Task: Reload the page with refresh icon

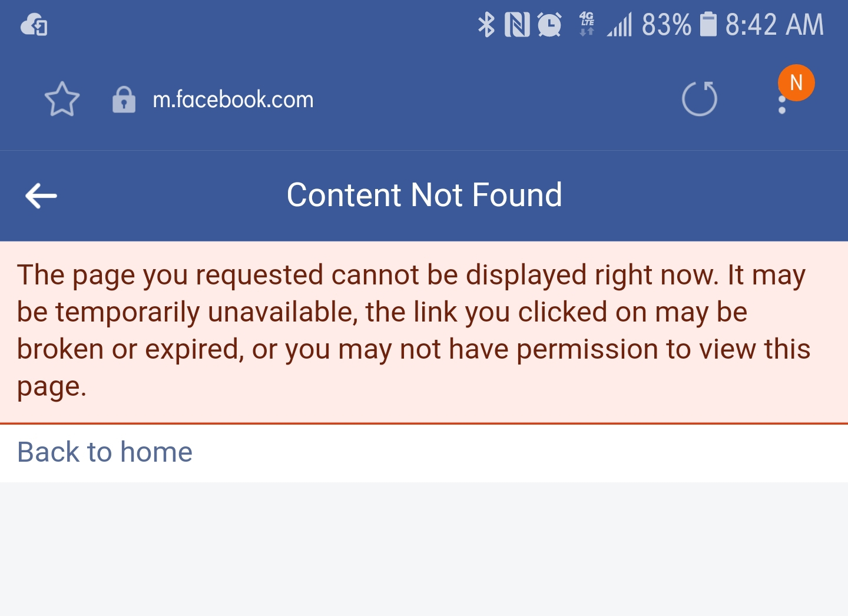Action: tap(700, 98)
